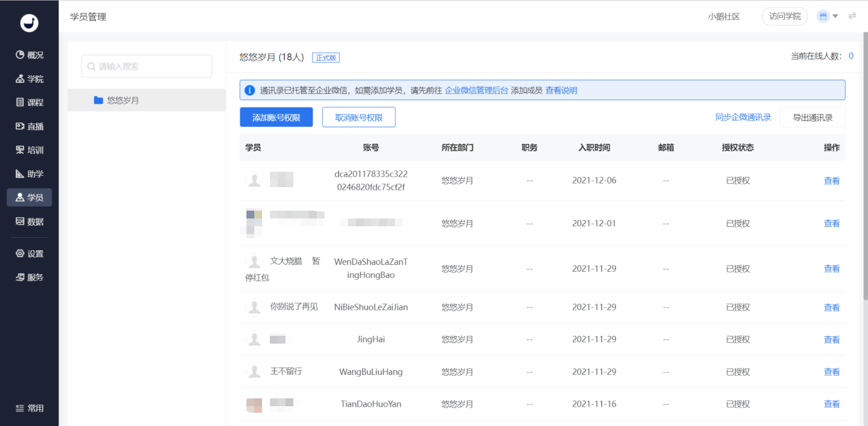Click the 访问学院 button
This screenshot has height=426, width=868.
785,17
